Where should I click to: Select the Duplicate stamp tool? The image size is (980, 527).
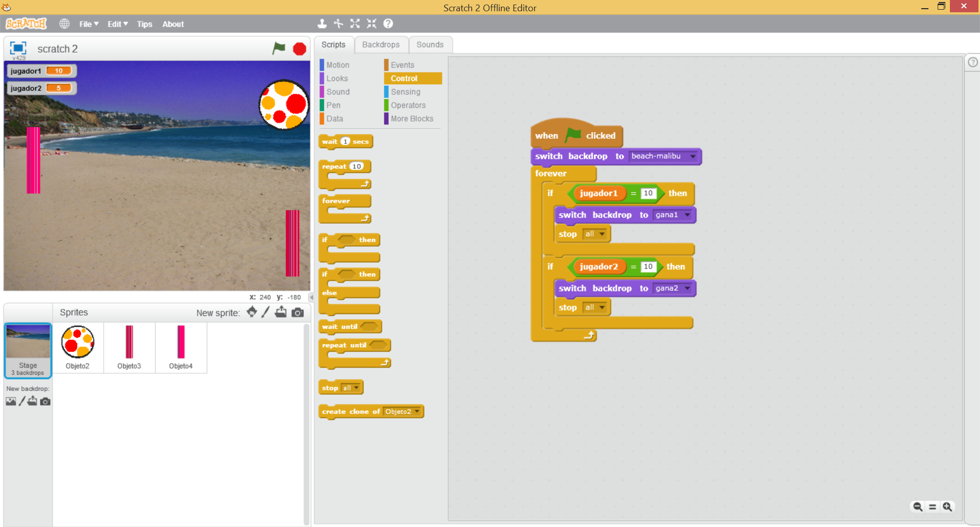[322, 23]
